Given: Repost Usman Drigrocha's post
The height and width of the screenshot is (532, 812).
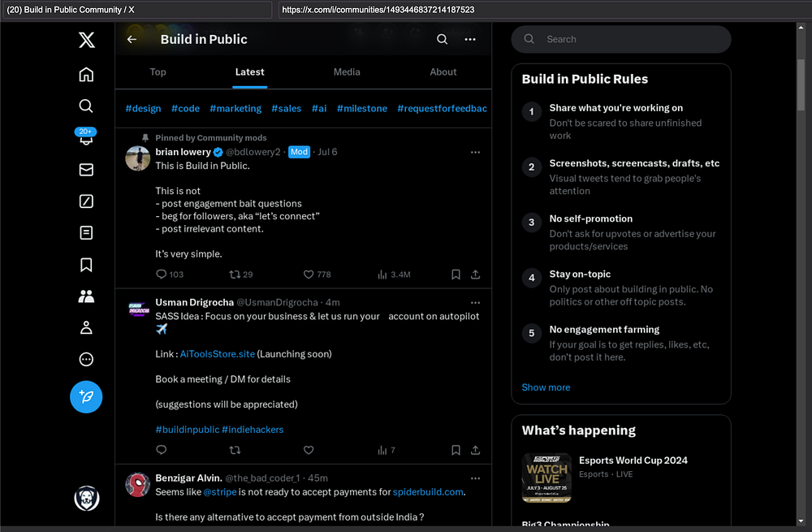Looking at the screenshot, I should tap(235, 450).
